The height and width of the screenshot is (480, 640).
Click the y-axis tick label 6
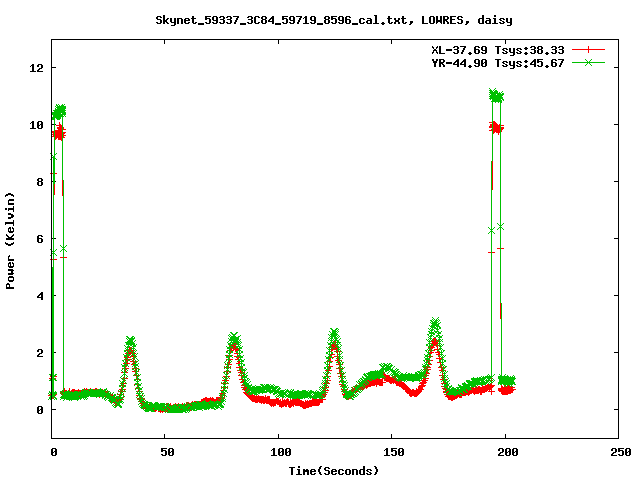(40, 239)
